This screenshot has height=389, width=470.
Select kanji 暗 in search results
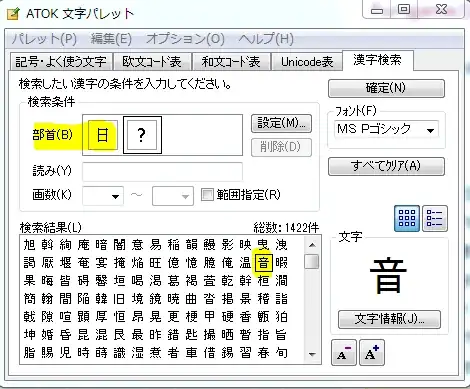101,245
